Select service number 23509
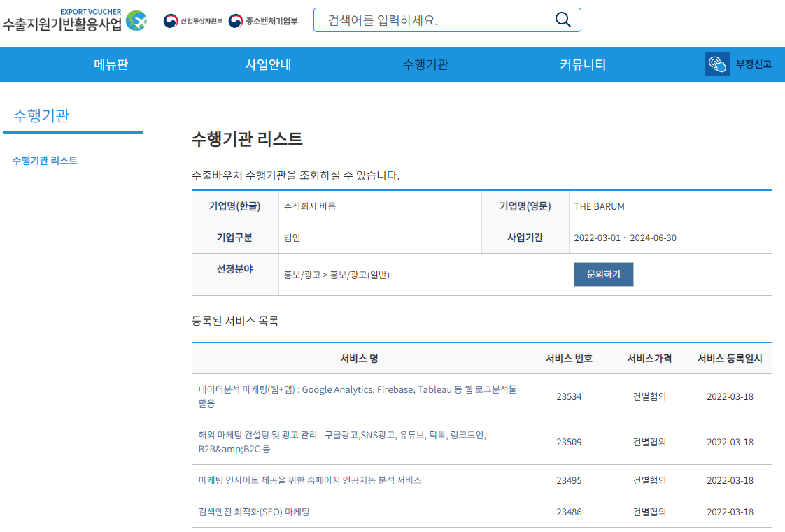 point(569,442)
